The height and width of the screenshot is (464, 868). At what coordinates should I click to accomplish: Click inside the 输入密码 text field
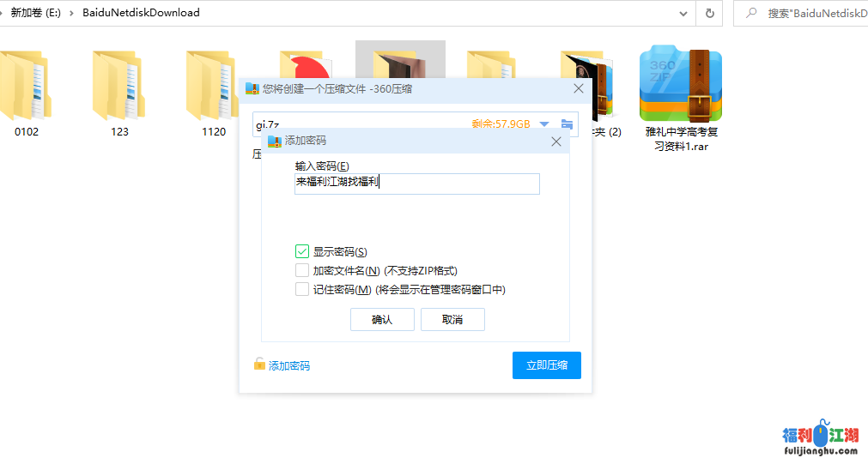pyautogui.click(x=416, y=183)
